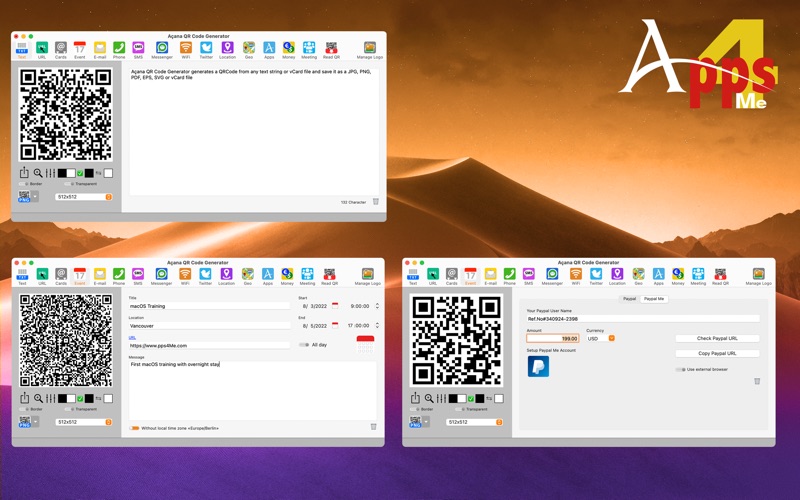Click the start time stepper arrows
The height and width of the screenshot is (500, 800).
coord(377,306)
